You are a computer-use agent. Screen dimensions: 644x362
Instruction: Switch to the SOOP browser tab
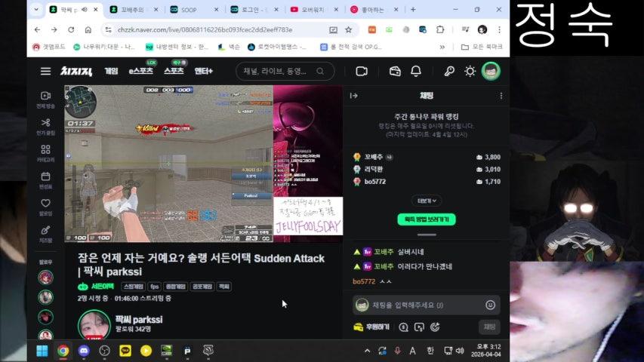pyautogui.click(x=194, y=10)
